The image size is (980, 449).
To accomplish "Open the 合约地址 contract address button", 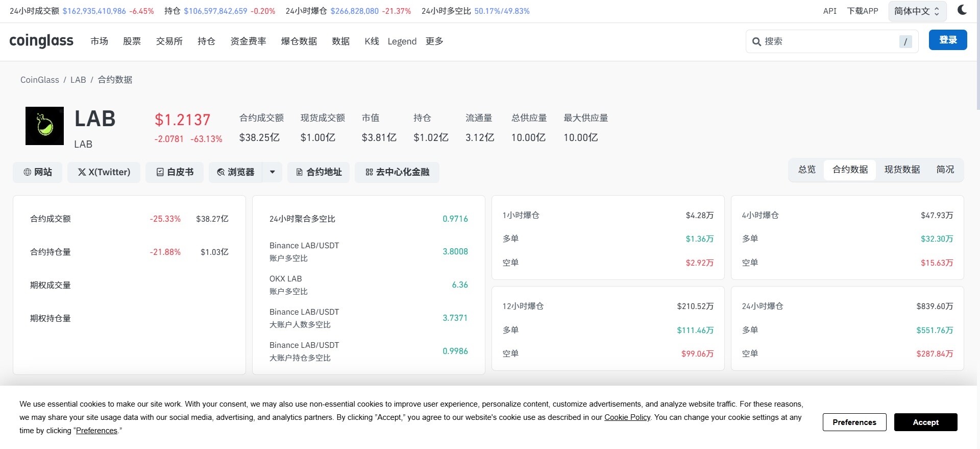I will point(318,172).
